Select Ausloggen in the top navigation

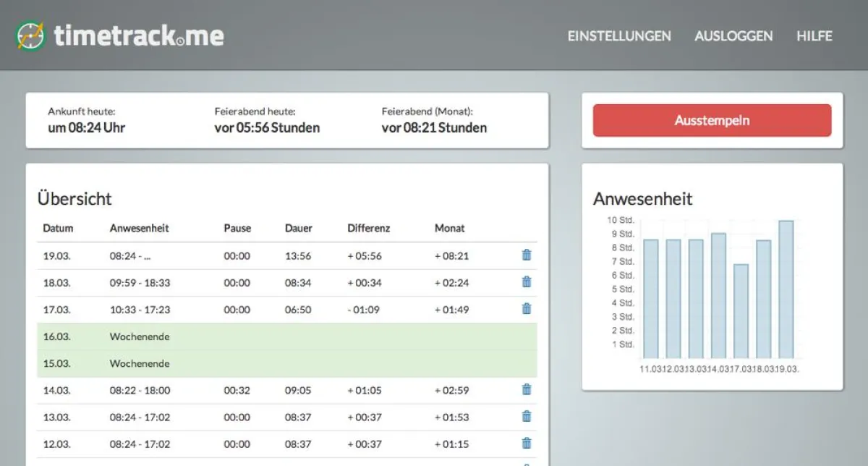[733, 36]
